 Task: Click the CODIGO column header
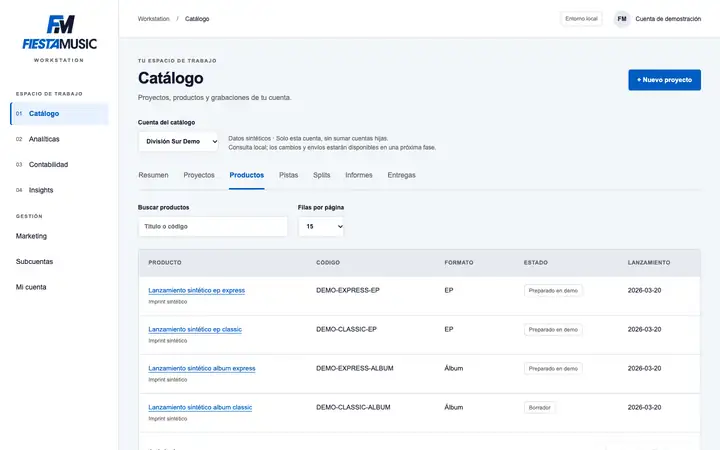coord(328,263)
